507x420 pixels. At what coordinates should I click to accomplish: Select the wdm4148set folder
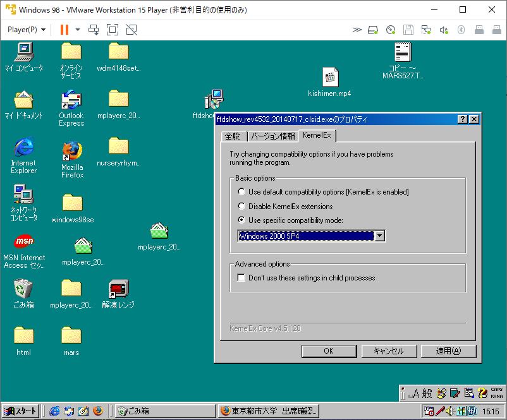pyautogui.click(x=119, y=57)
